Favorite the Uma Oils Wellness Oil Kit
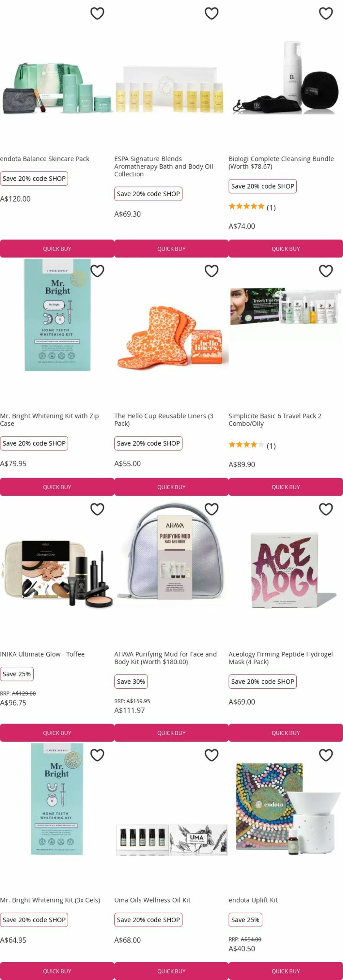This screenshot has width=343, height=980. pos(211,755)
